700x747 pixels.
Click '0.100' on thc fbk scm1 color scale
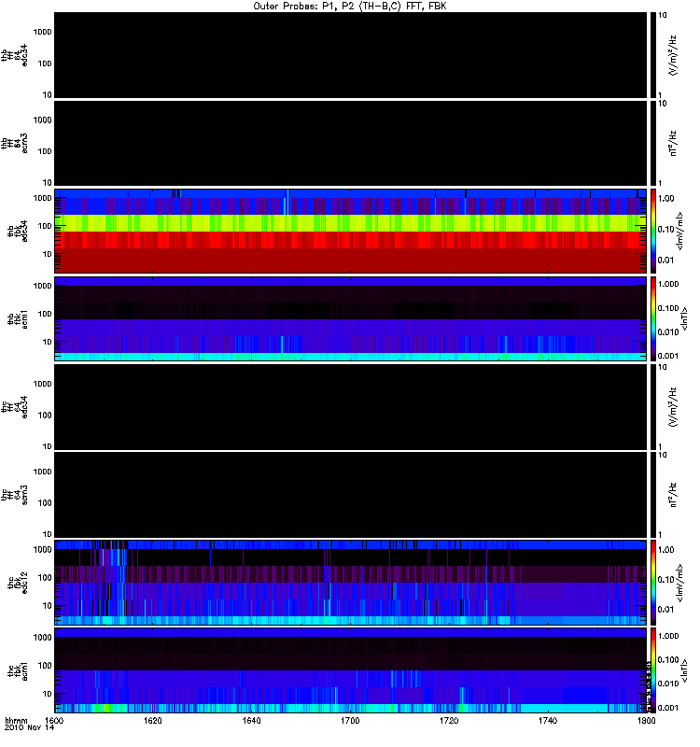tap(668, 660)
